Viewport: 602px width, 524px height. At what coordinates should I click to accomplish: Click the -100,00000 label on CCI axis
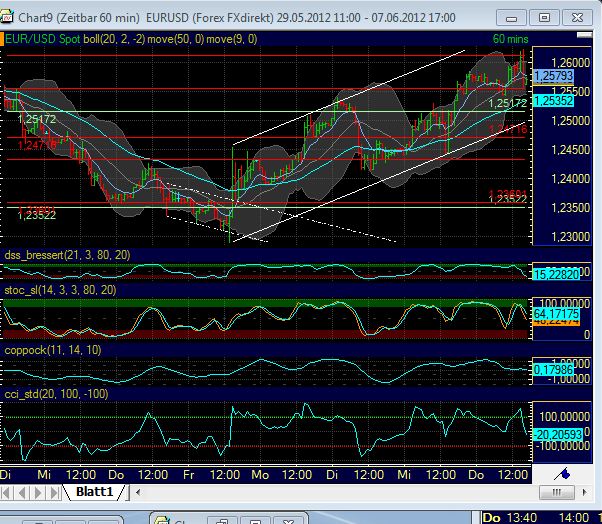[562, 446]
